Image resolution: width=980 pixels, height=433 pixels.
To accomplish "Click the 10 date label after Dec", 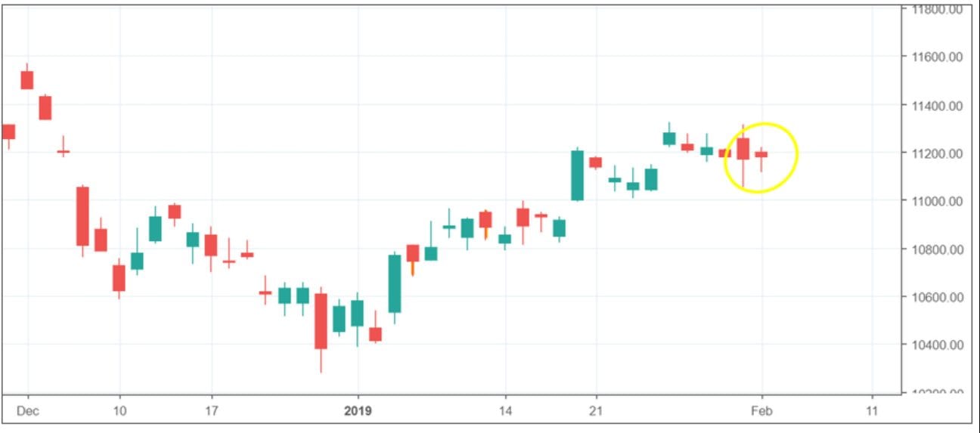I will pyautogui.click(x=119, y=410).
